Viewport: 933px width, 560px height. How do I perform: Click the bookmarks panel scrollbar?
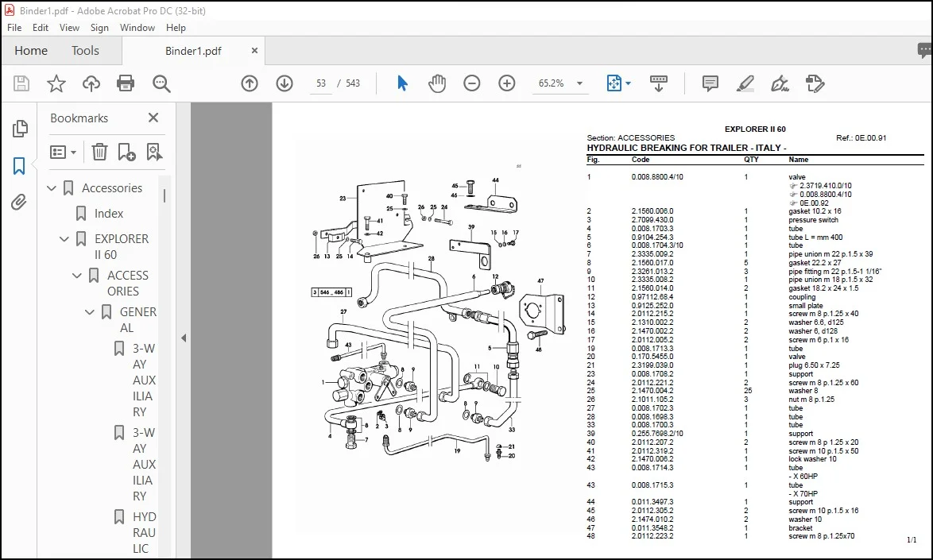[165, 195]
